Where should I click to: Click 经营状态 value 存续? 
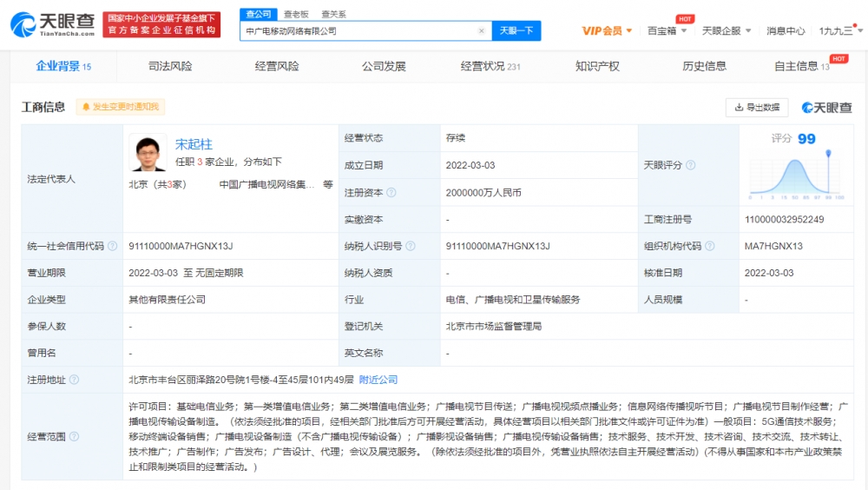coord(456,138)
